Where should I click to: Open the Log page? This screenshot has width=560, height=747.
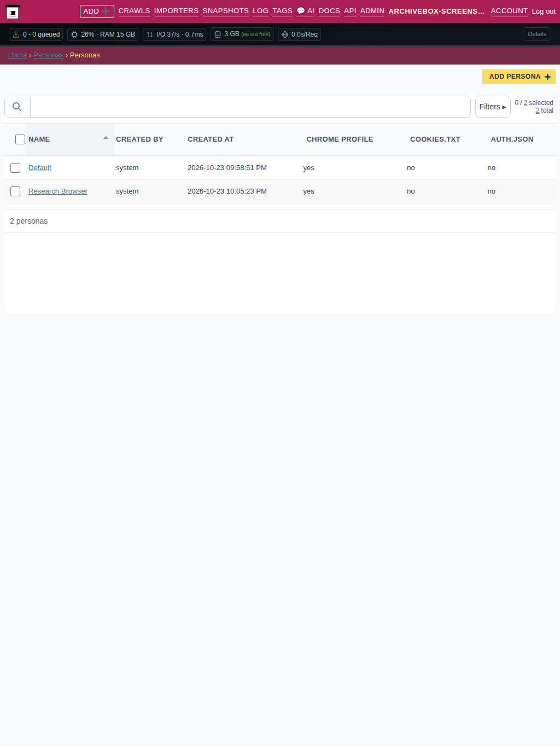point(260,11)
